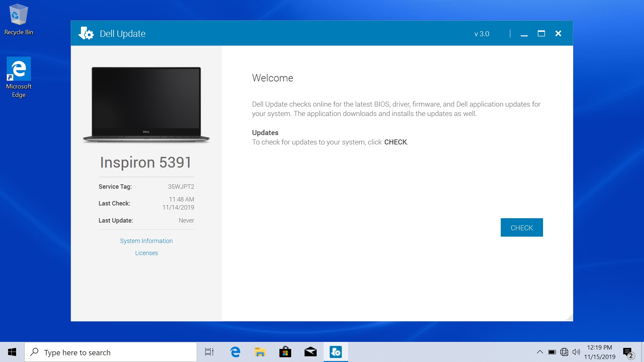This screenshot has width=644, height=362.
Task: View Licenses information
Action: [146, 253]
